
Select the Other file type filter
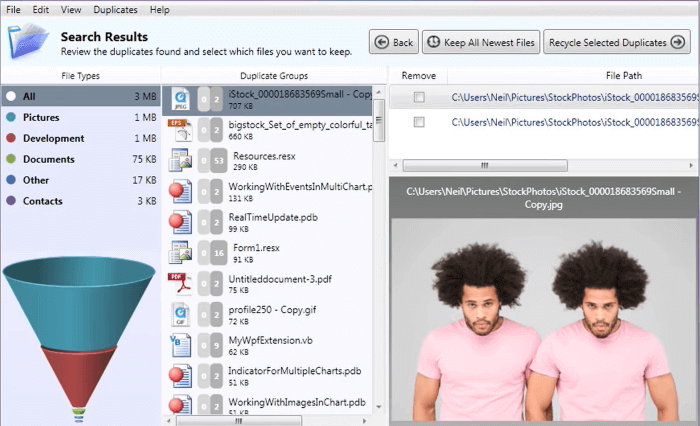point(81,180)
